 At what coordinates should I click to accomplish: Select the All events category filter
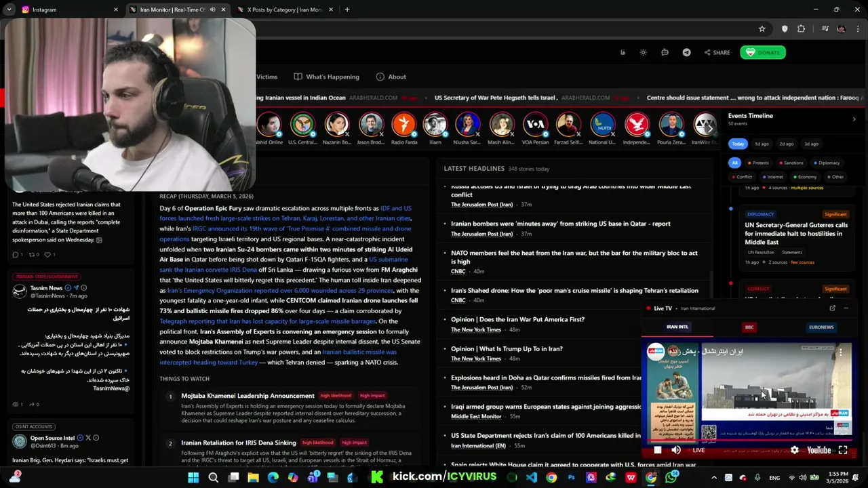tap(734, 163)
